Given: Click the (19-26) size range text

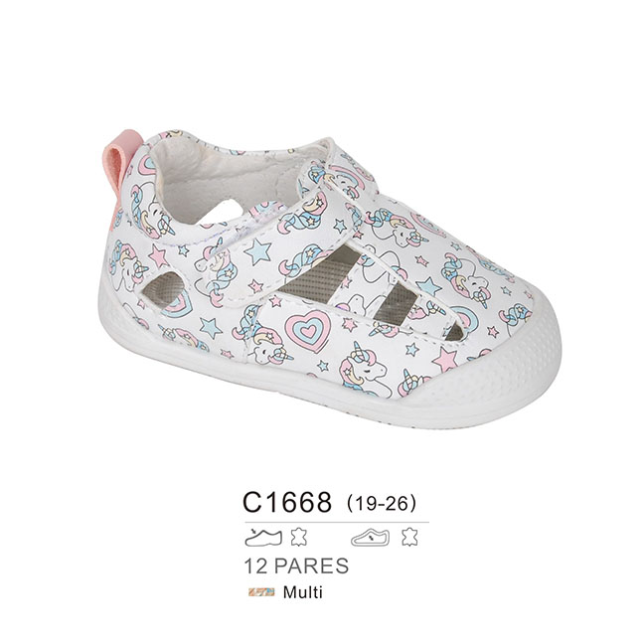Looking at the screenshot, I should point(382,503).
